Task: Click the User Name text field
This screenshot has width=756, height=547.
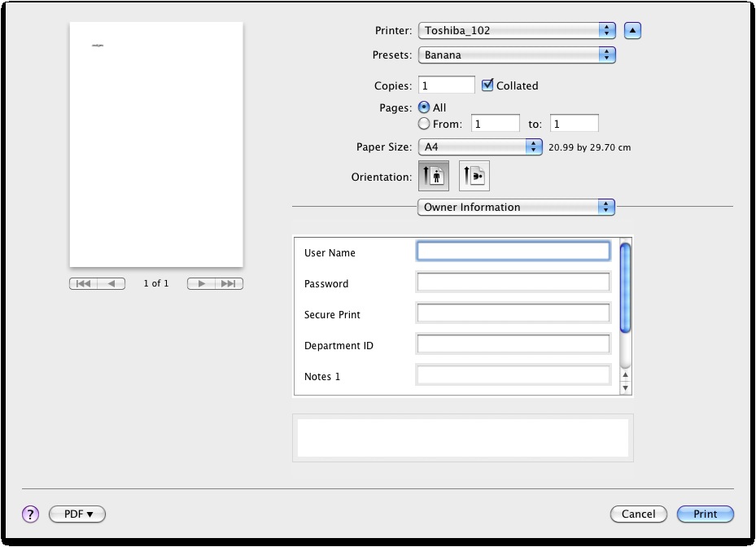Action: (x=513, y=252)
